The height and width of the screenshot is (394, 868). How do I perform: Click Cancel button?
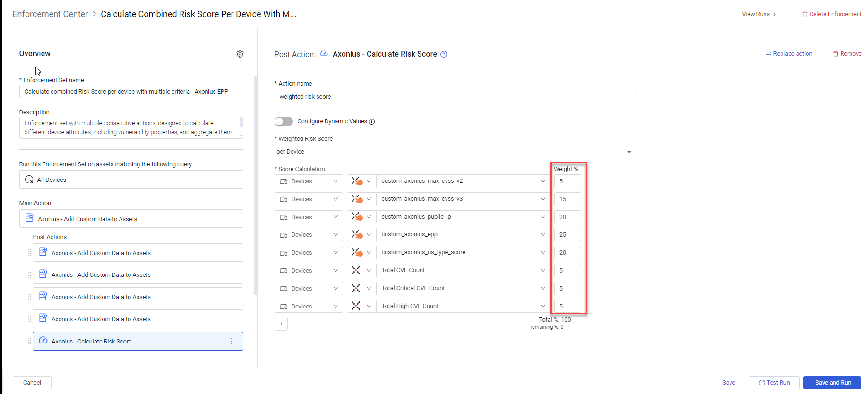click(32, 383)
